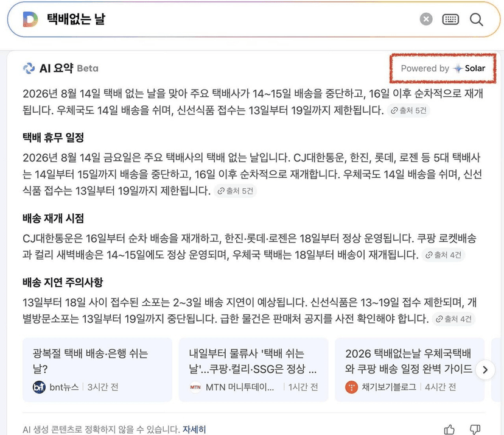Viewport: 504px width, 435px height.
Task: Click the MTN 머니투데이 source logo
Action: [195, 387]
